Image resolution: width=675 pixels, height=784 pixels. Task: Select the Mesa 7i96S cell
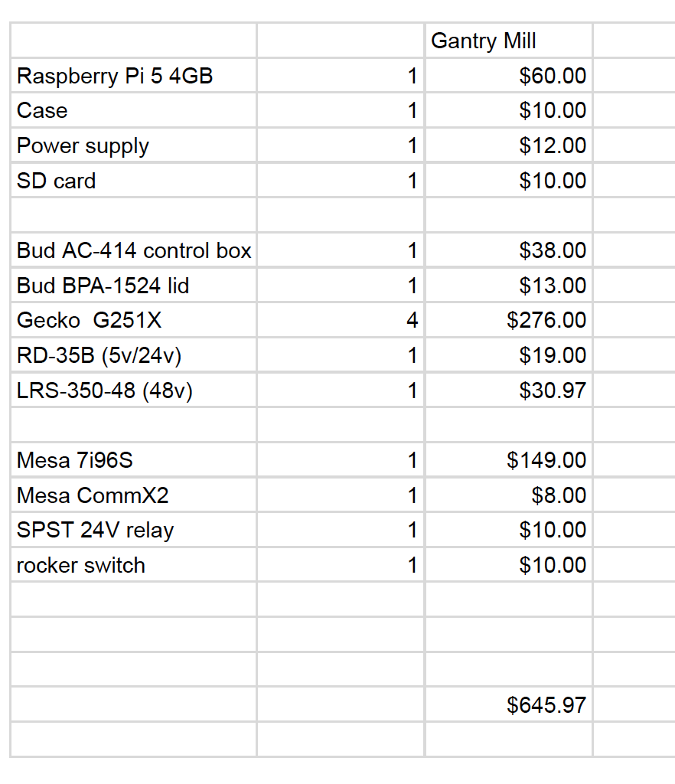[134, 460]
